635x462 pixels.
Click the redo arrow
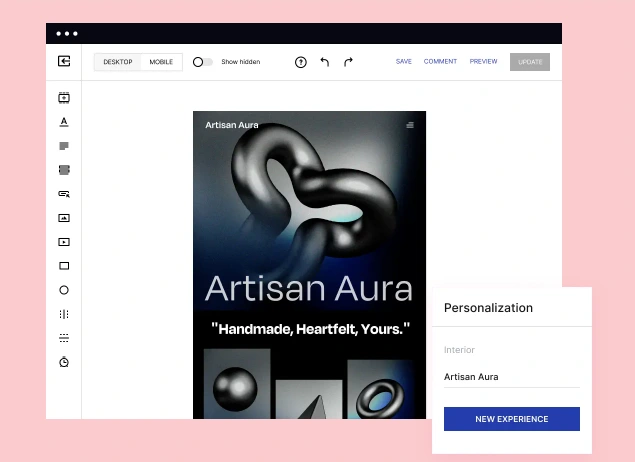click(348, 62)
